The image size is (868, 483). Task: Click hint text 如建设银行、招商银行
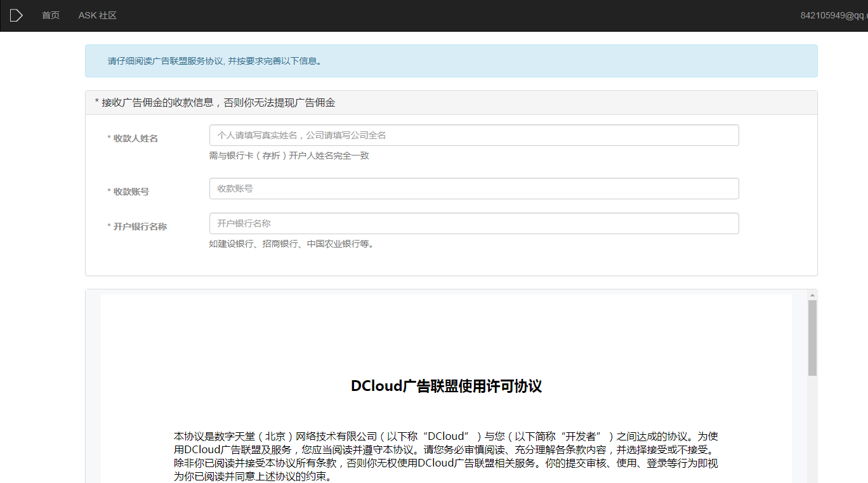291,244
